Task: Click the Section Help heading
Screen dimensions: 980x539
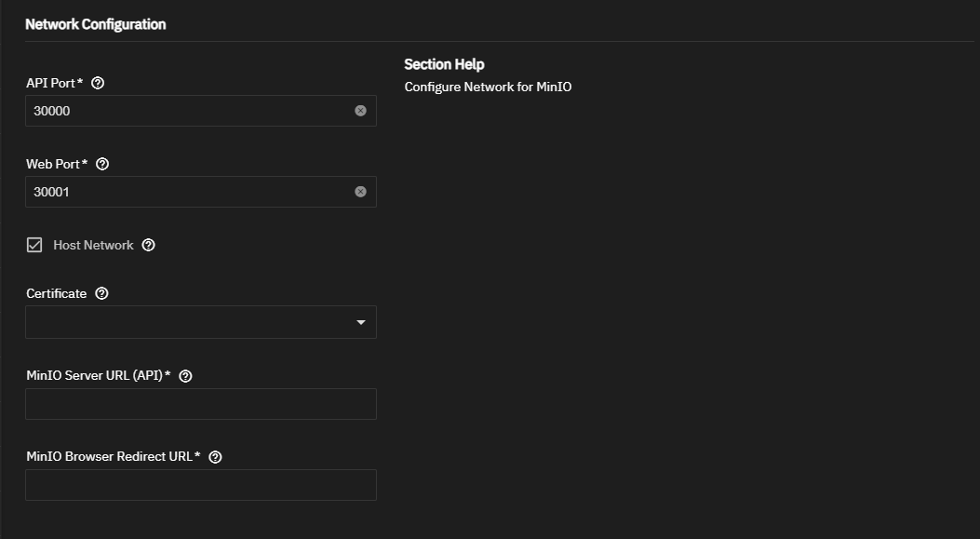Action: (x=444, y=64)
